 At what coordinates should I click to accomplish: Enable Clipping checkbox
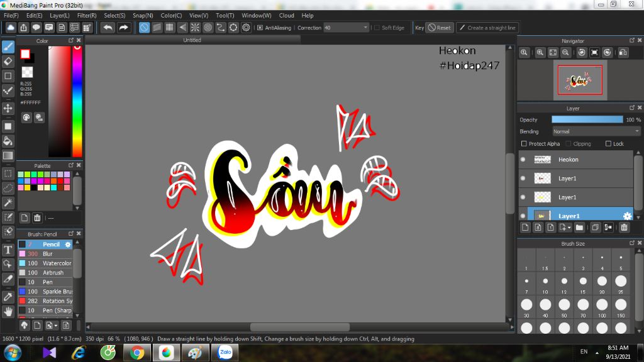[x=569, y=144]
